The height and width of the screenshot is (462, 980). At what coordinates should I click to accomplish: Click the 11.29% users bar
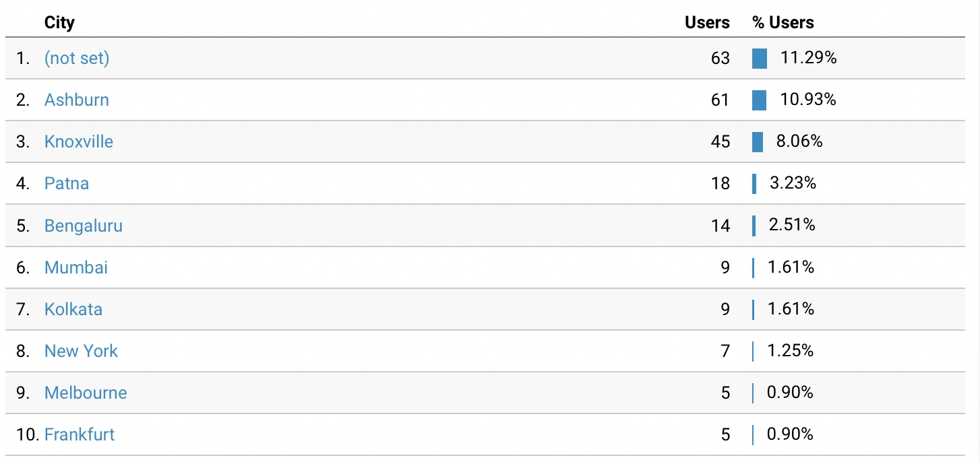click(760, 59)
